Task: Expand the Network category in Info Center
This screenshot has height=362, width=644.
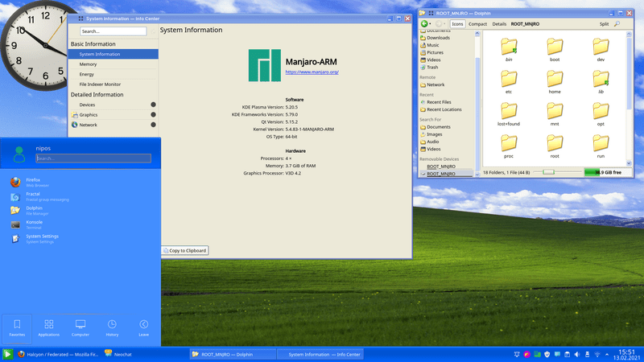Action: coord(153,125)
